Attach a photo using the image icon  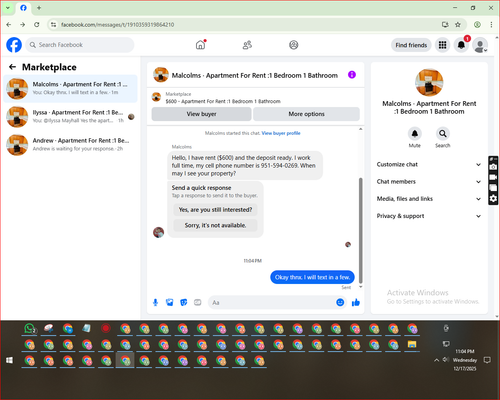pos(170,302)
